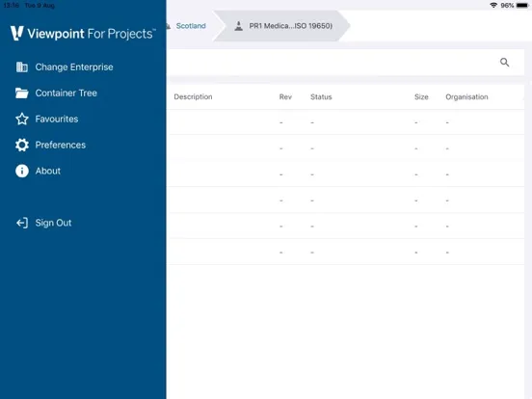Open search with the magnifier icon
The height and width of the screenshot is (399, 532).
pyautogui.click(x=504, y=63)
